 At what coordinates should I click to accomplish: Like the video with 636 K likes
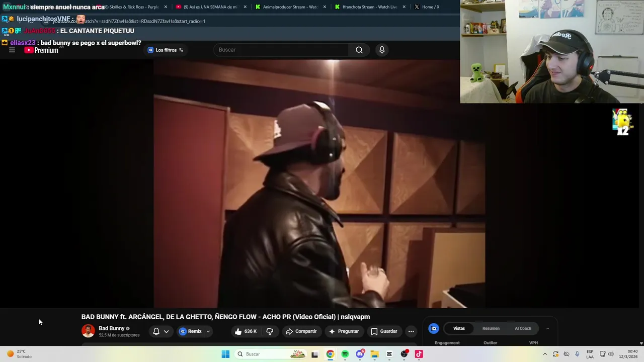click(x=246, y=331)
